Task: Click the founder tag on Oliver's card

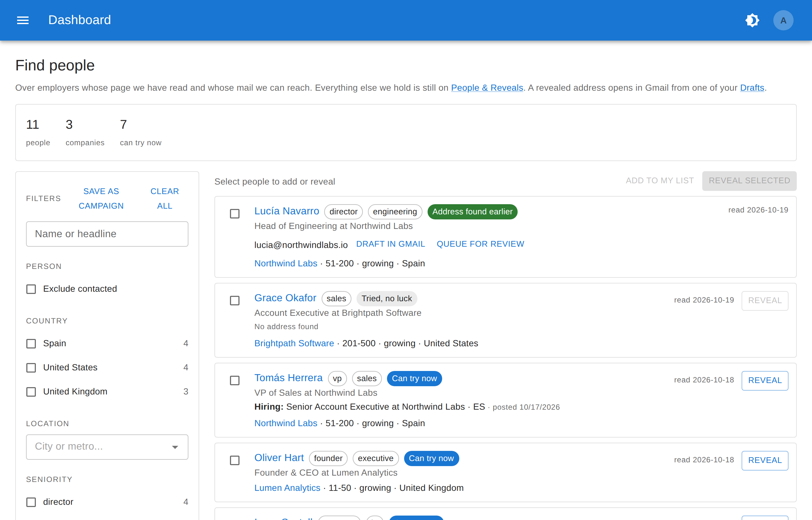Action: [328, 458]
